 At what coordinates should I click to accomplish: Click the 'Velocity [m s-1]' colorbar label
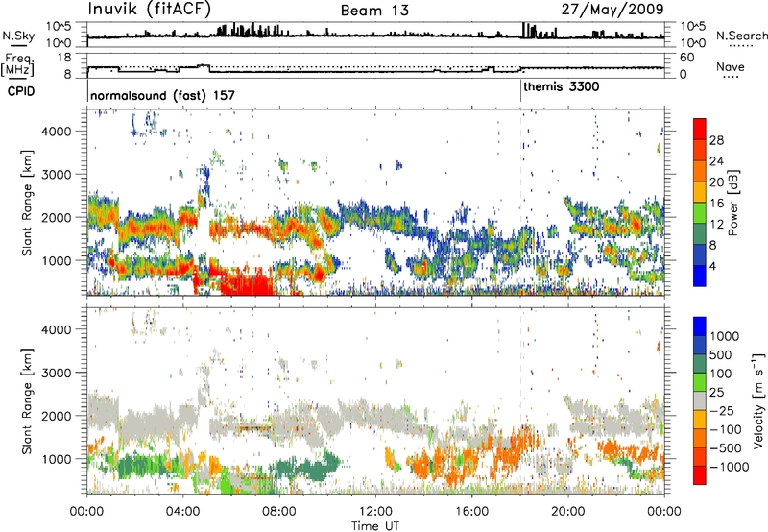758,400
